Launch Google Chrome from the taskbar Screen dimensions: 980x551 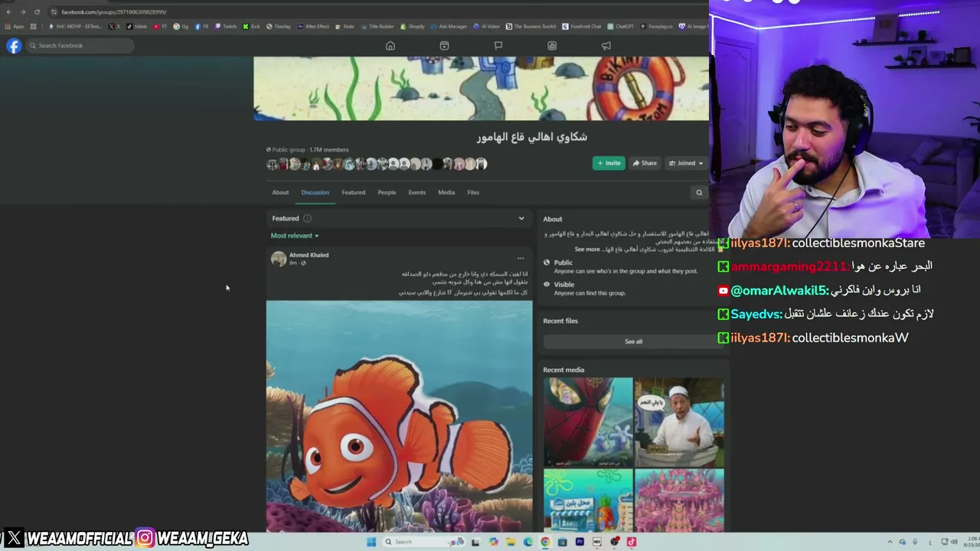[x=545, y=542]
